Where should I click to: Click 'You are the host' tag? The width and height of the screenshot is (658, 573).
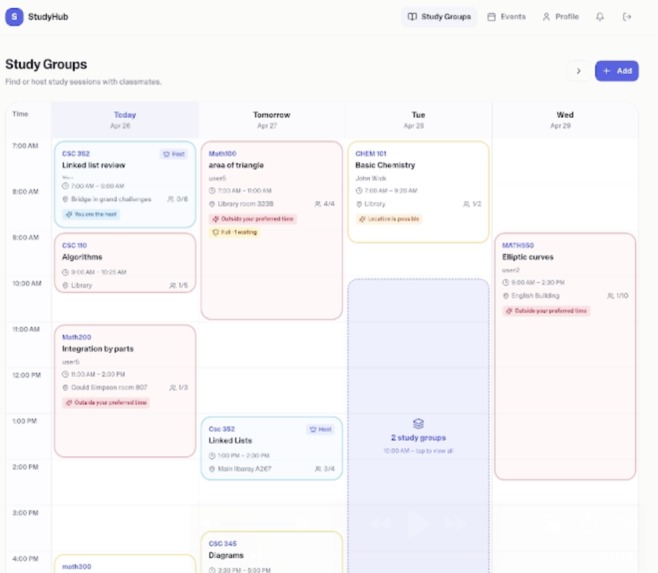coord(91,214)
